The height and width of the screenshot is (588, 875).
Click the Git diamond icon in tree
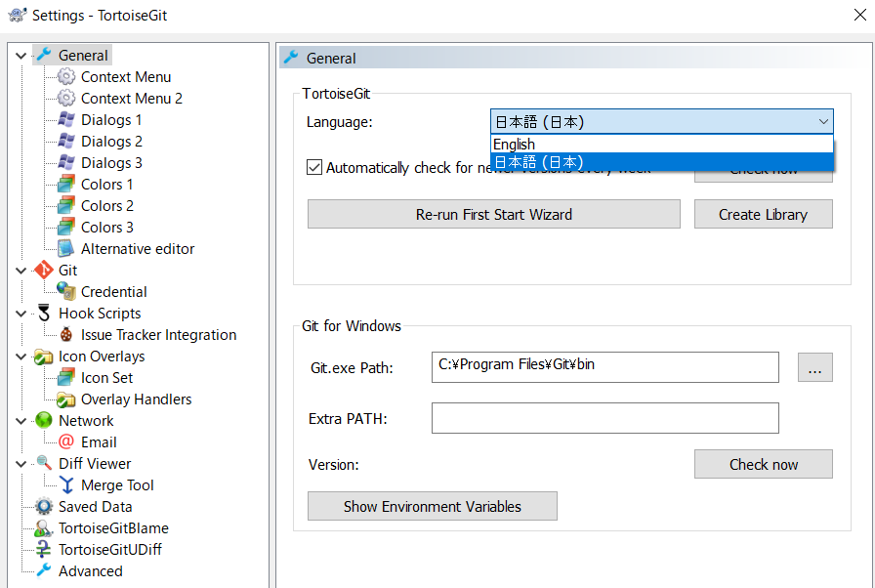[x=44, y=271]
